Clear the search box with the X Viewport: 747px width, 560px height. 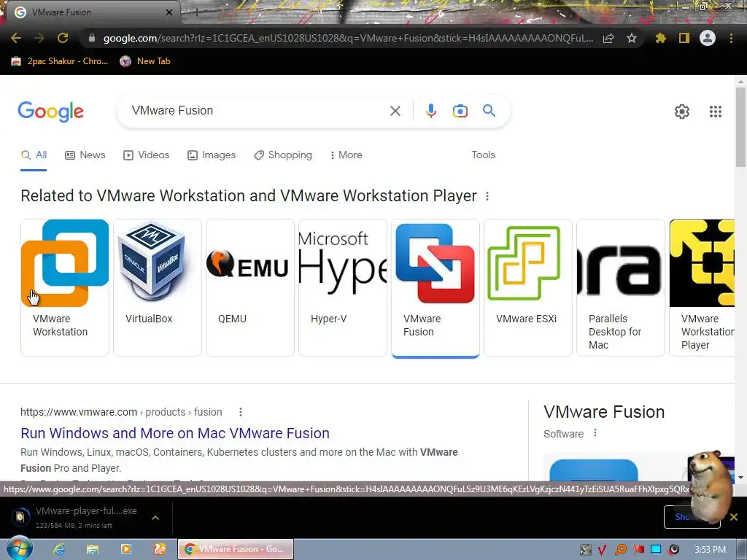pyautogui.click(x=395, y=111)
